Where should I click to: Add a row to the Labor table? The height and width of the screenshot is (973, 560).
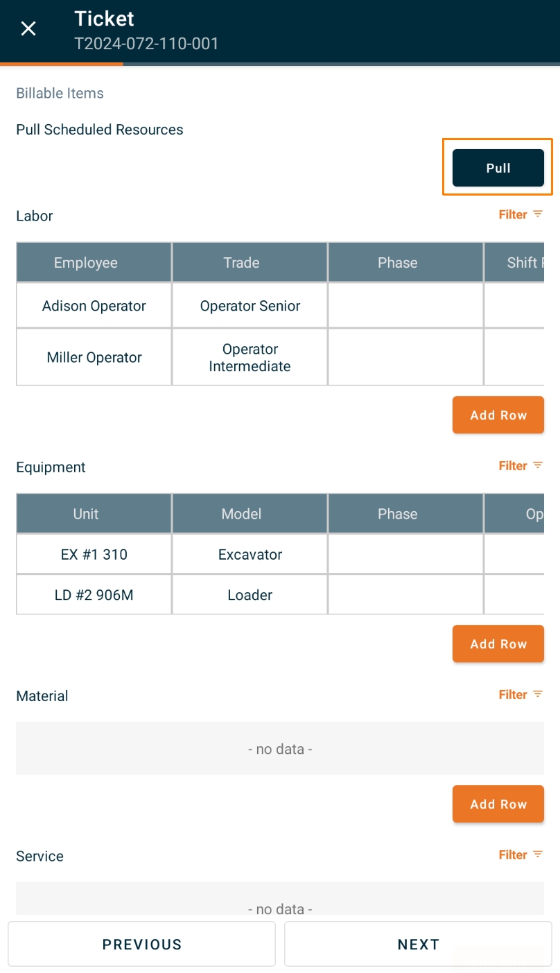[498, 415]
